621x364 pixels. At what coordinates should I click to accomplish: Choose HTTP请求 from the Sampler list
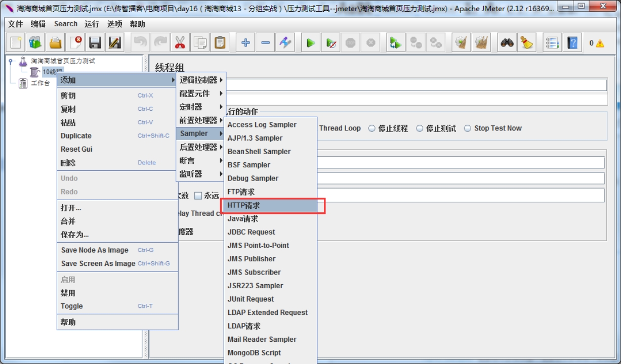click(x=270, y=206)
